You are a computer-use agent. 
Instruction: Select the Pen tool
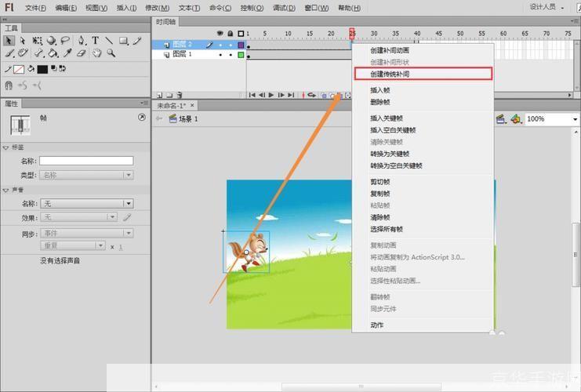(81, 41)
